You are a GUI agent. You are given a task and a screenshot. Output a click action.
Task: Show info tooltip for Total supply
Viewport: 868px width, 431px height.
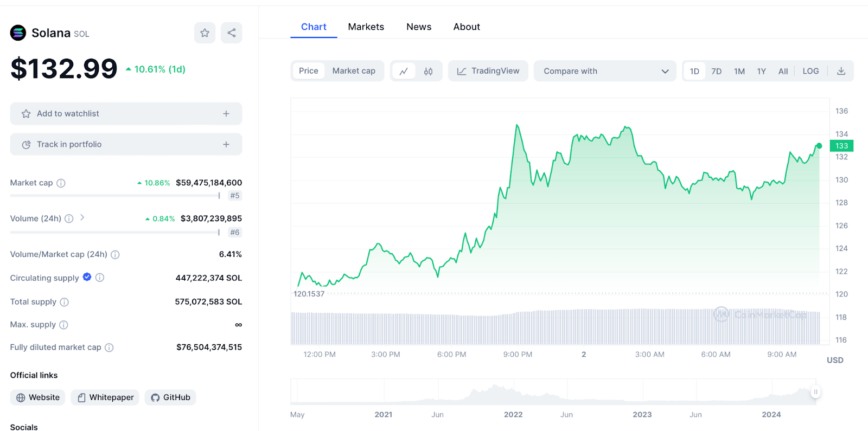(64, 302)
